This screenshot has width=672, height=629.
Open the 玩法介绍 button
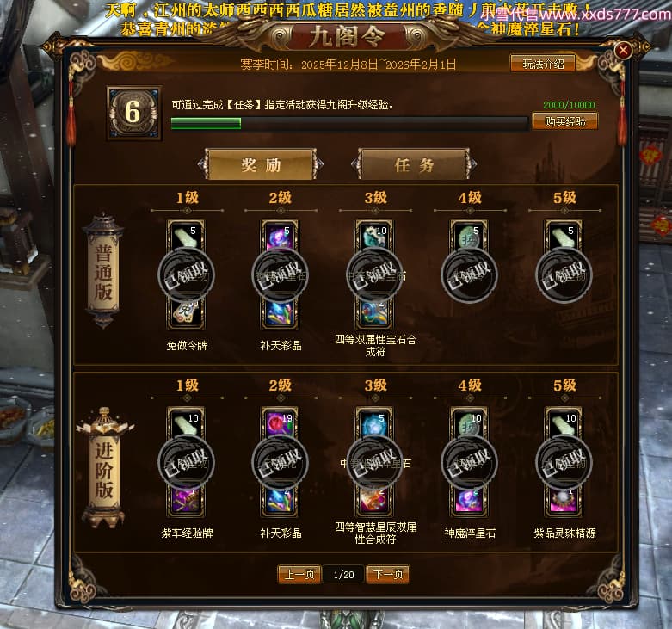coord(543,64)
